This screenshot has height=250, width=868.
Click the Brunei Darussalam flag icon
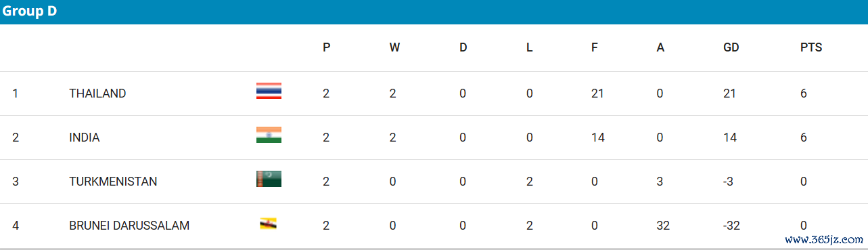269,223
